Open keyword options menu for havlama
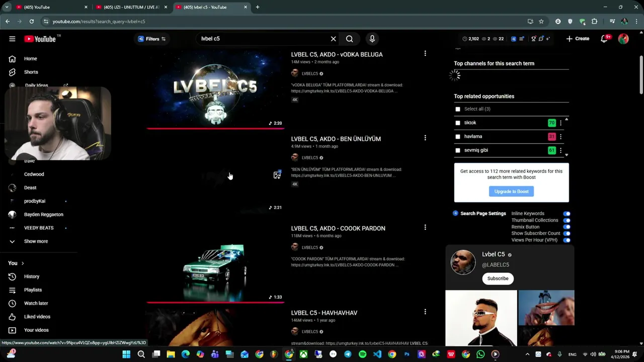 (560, 136)
